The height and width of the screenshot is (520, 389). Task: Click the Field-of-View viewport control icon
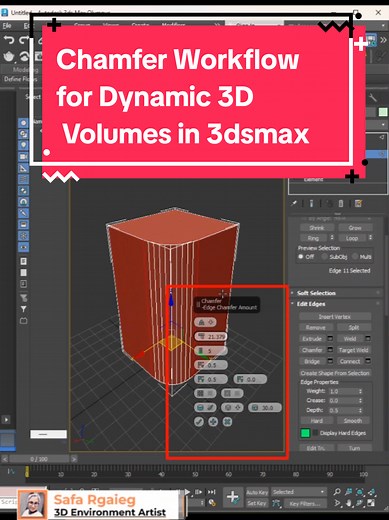[x=337, y=503]
